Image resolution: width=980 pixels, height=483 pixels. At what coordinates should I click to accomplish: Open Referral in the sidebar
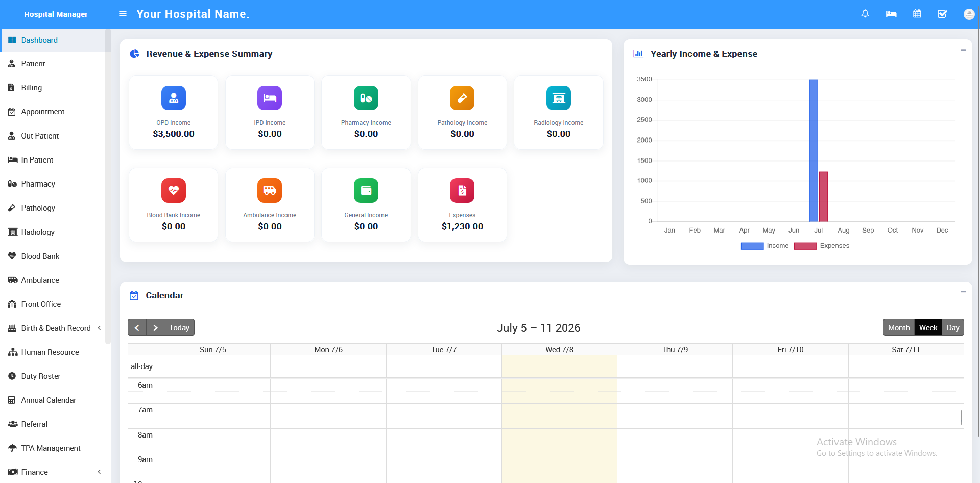[x=53, y=424]
